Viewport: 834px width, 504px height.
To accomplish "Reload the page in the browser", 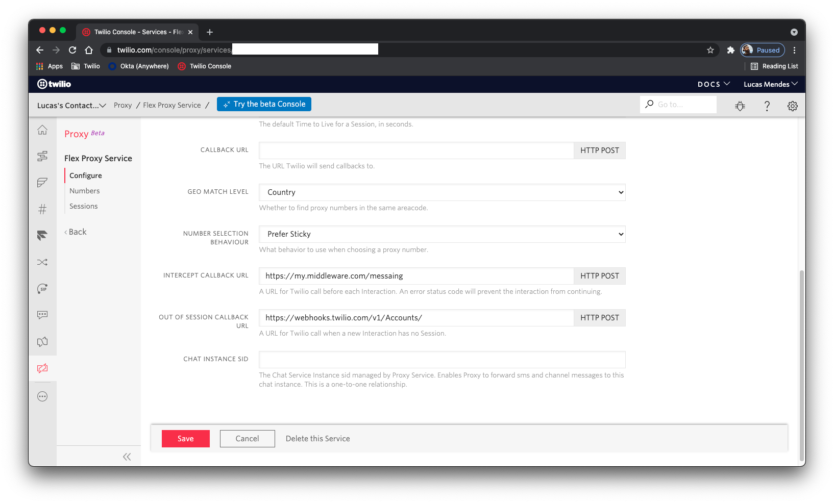I will point(72,50).
